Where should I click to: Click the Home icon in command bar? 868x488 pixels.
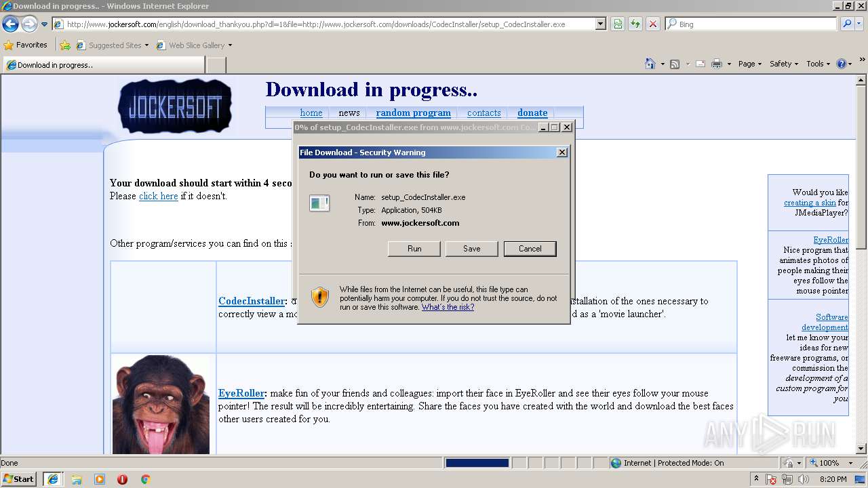click(x=650, y=64)
